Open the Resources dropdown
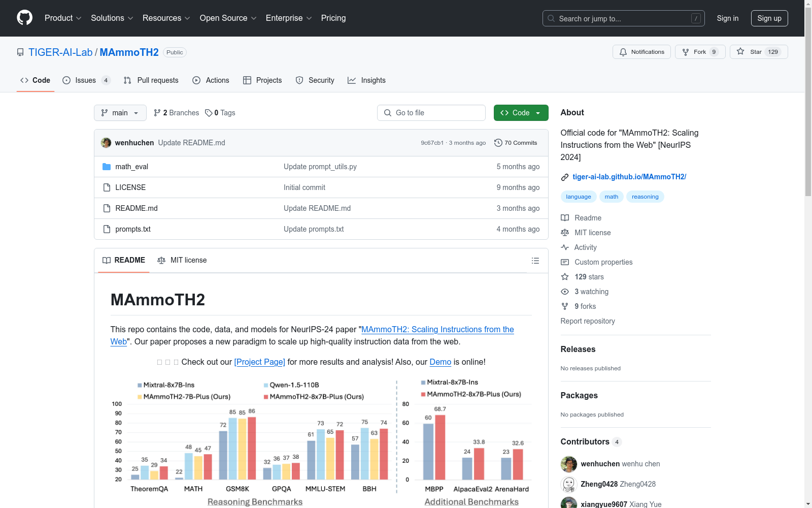Viewport: 812px width, 508px height. [166, 18]
